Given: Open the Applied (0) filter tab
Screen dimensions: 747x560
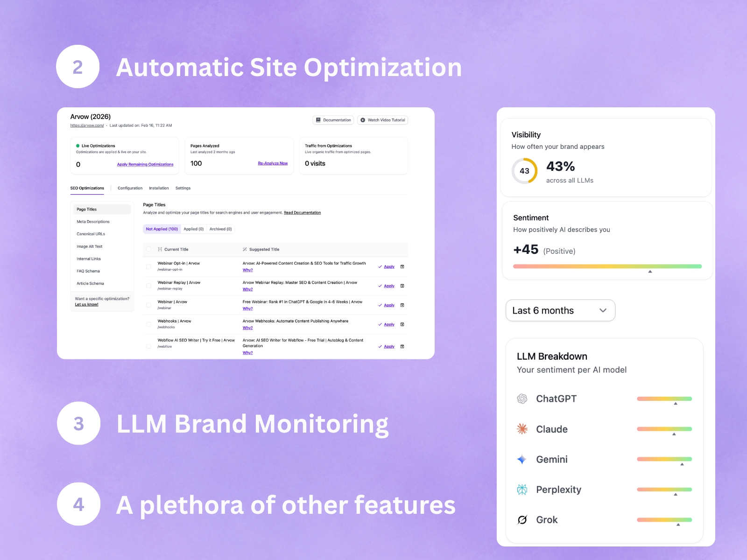Looking at the screenshot, I should pyautogui.click(x=193, y=229).
